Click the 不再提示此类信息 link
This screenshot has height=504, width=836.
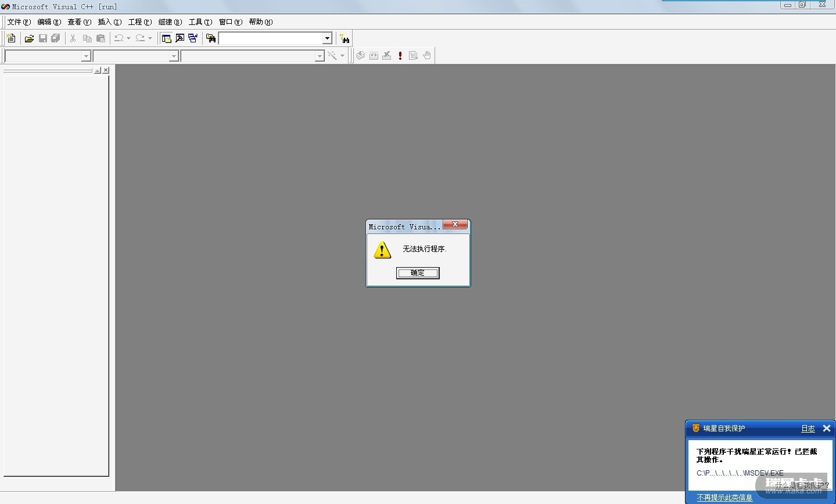pyautogui.click(x=724, y=498)
